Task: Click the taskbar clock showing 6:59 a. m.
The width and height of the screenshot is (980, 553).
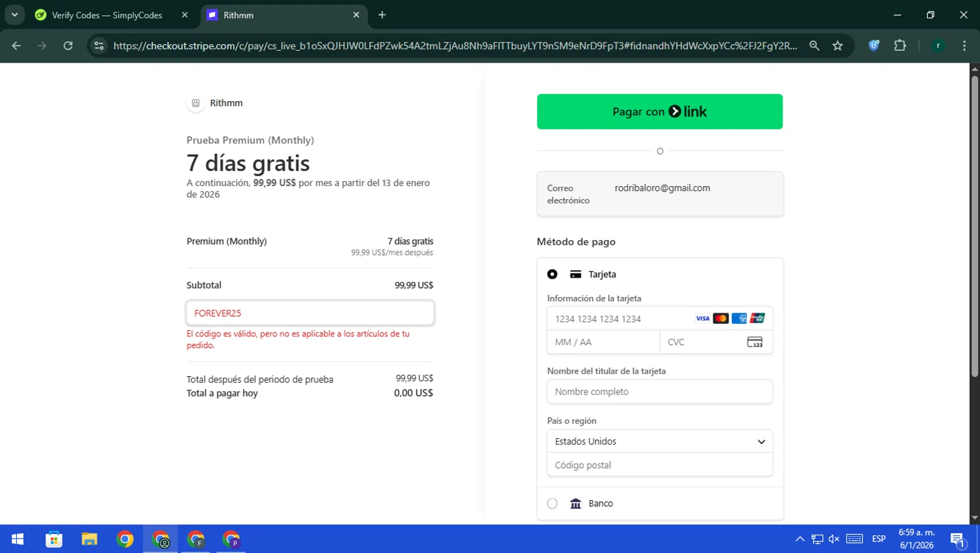Action: click(917, 539)
